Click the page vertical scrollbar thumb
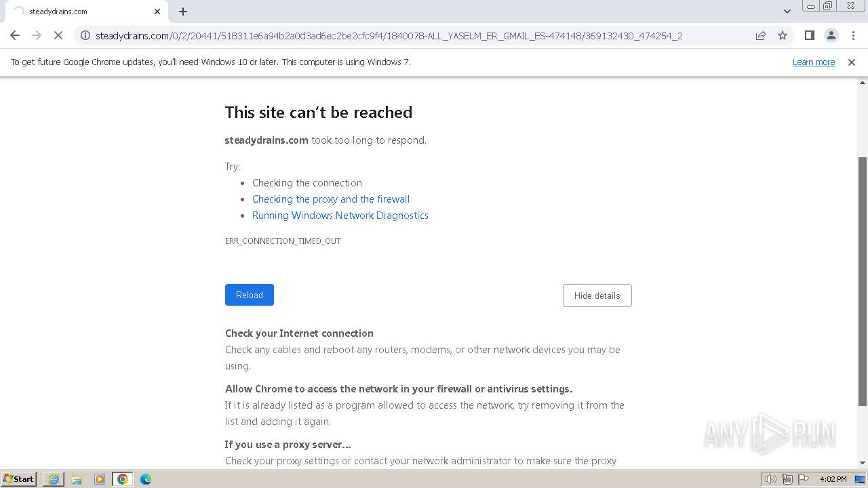This screenshot has width=868, height=488. coord(863,281)
